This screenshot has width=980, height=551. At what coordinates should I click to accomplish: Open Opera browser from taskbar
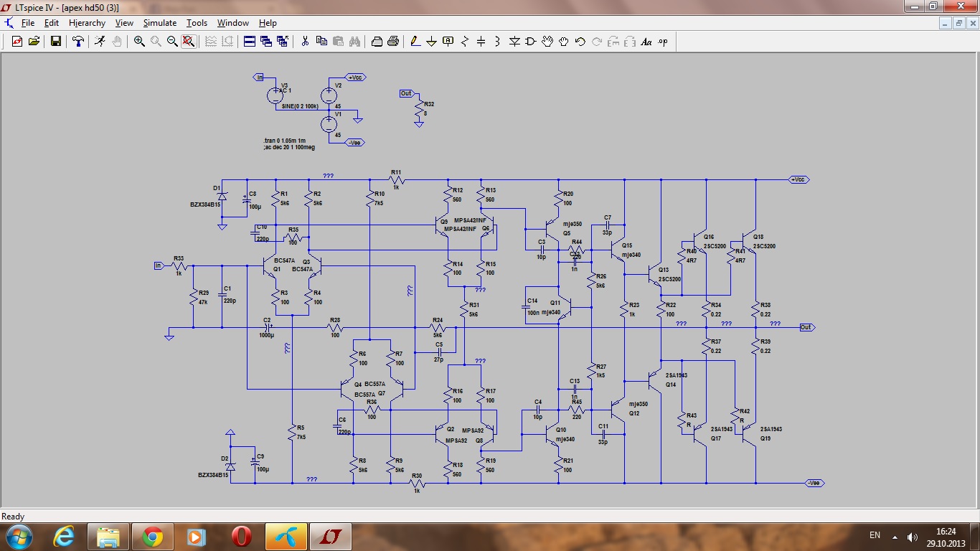(x=242, y=536)
